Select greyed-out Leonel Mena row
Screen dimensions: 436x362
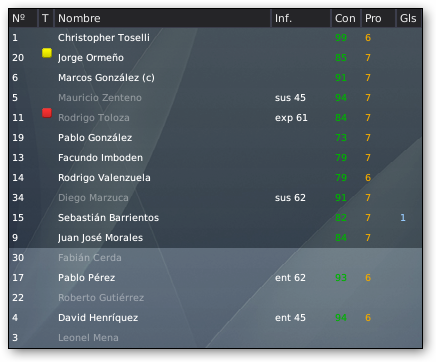215,338
